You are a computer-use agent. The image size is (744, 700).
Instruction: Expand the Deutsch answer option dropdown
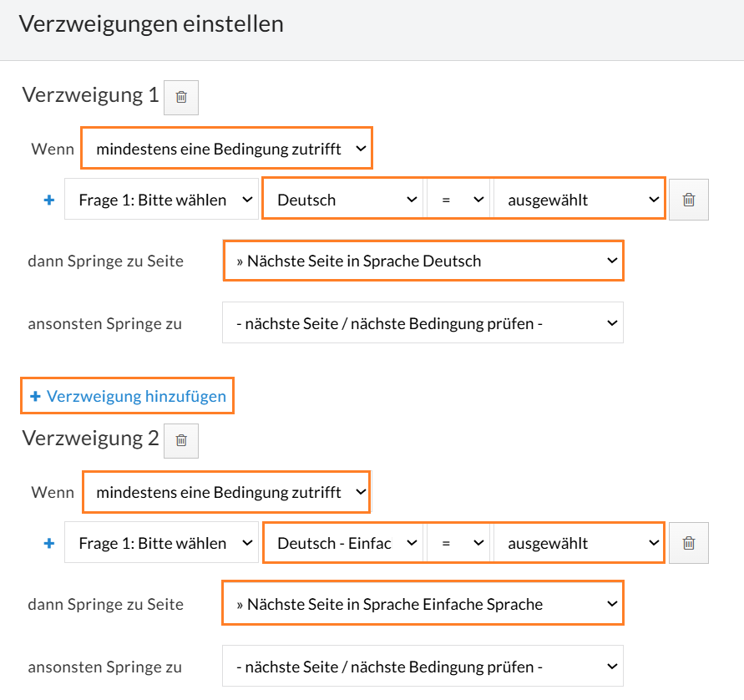(x=342, y=199)
